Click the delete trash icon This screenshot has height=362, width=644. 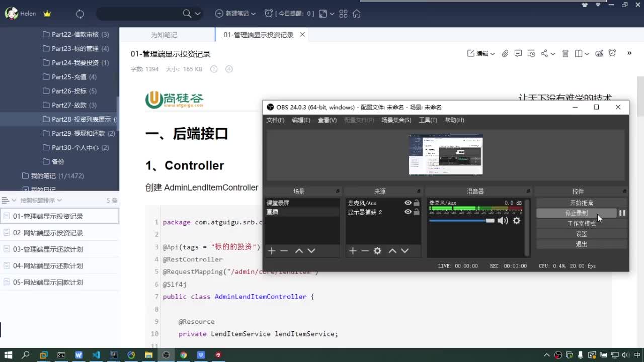566,53
